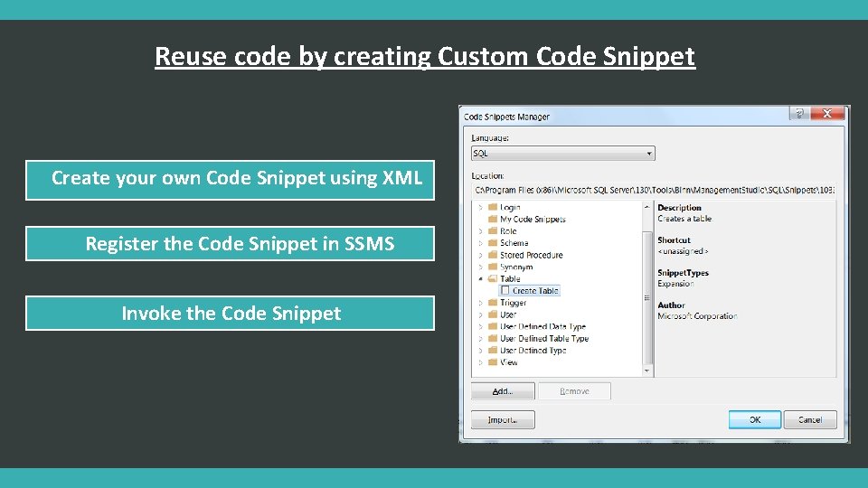Select the View tree label
Viewport: 868px width, 488px height.
(509, 362)
